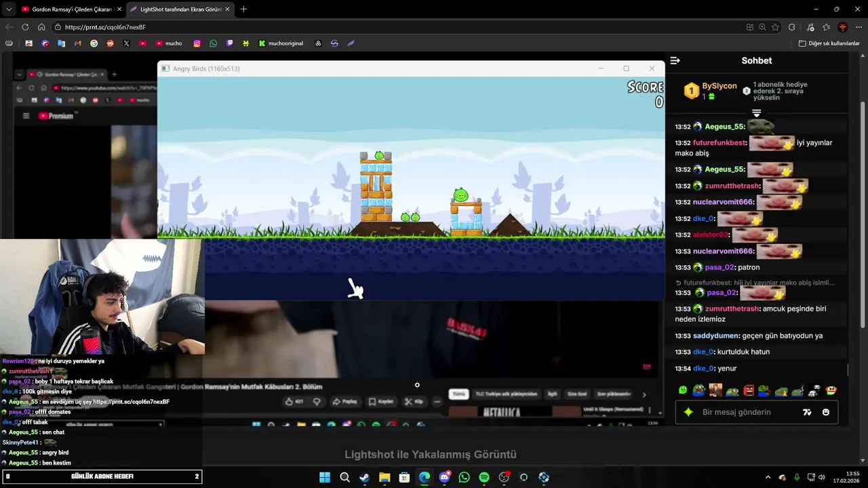Open the browser profile avatar
The width and height of the screenshot is (868, 488).
click(x=843, y=27)
